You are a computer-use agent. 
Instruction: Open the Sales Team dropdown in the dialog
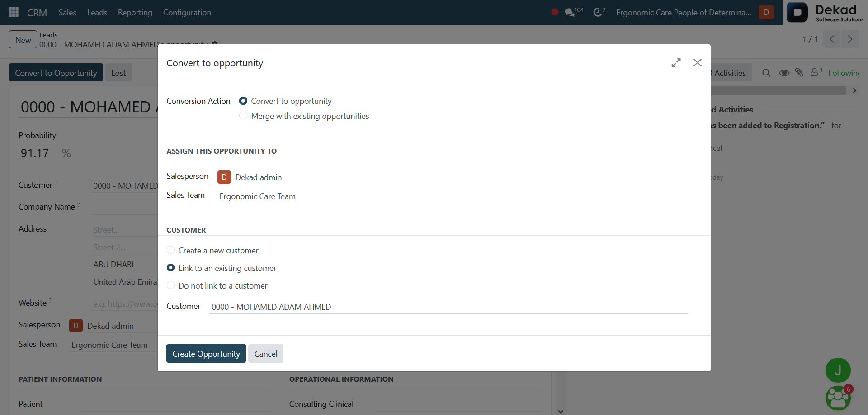[459, 196]
